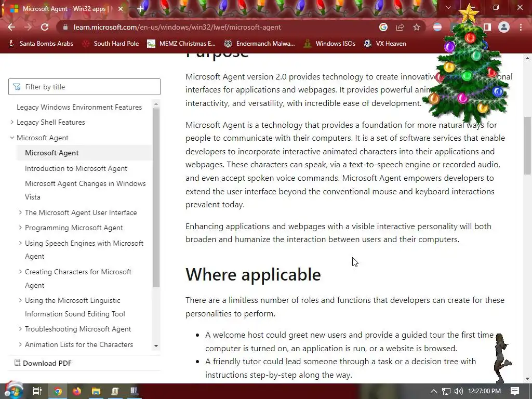
Task: Expand Programming Microsoft Agent chevron
Action: [x=20, y=228]
